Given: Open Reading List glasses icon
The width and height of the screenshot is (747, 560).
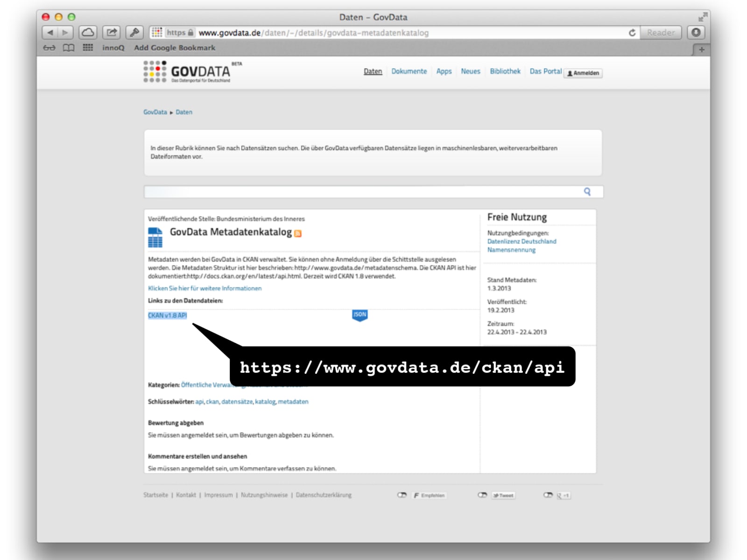Looking at the screenshot, I should [x=49, y=48].
